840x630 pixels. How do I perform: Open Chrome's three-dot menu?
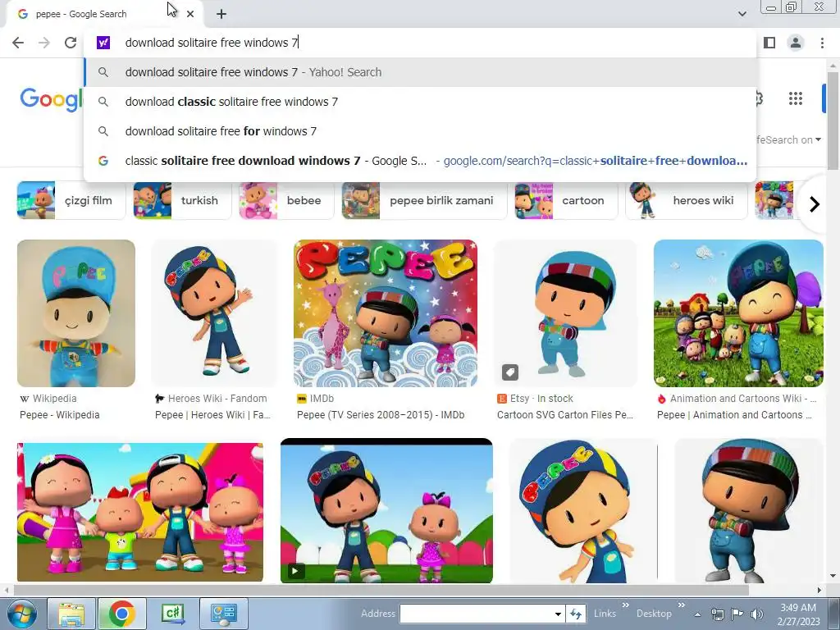click(x=822, y=43)
